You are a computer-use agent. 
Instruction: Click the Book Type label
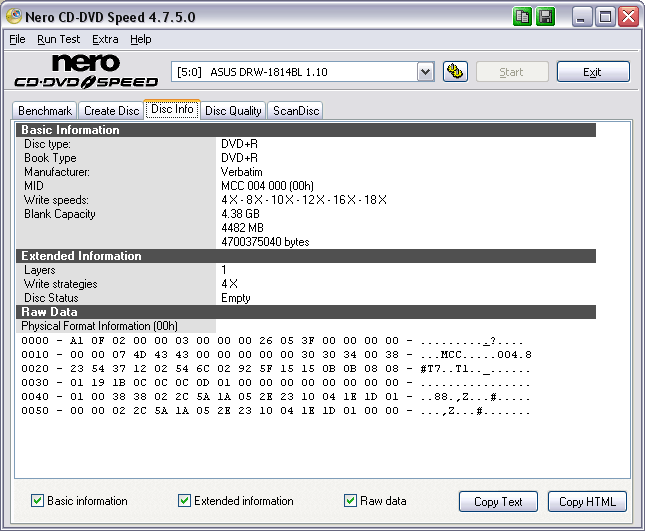(50, 158)
